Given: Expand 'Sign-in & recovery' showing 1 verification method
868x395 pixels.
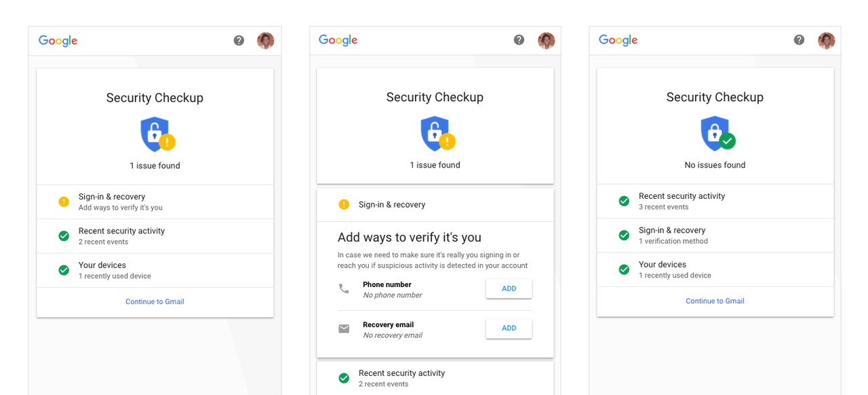Looking at the screenshot, I should coord(715,235).
